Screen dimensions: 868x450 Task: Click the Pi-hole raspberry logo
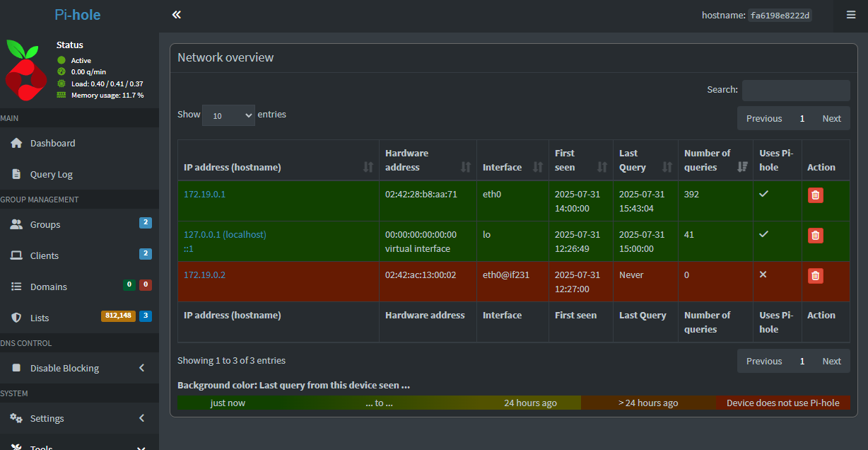pyautogui.click(x=26, y=69)
